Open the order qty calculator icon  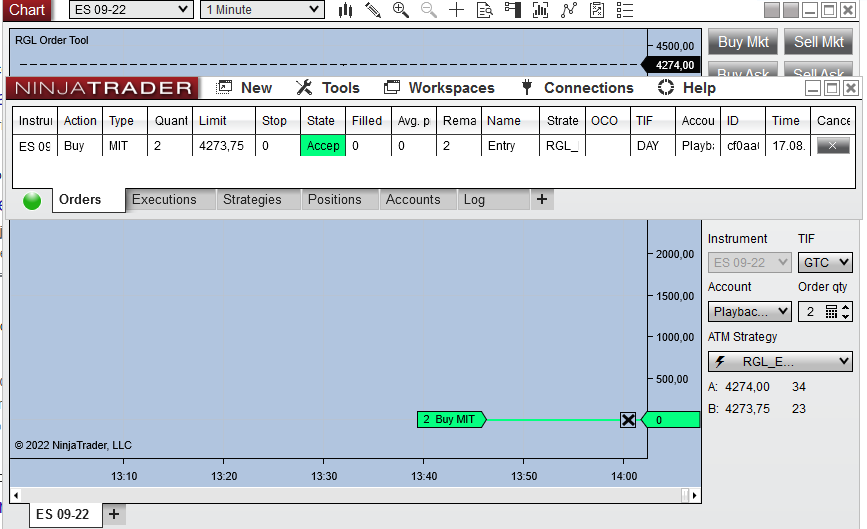click(831, 312)
